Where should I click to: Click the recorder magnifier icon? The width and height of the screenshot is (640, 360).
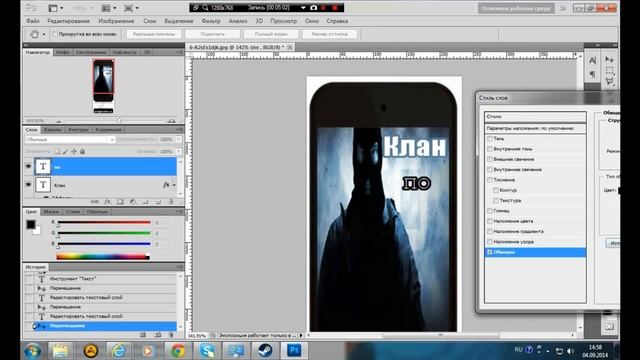(205, 8)
